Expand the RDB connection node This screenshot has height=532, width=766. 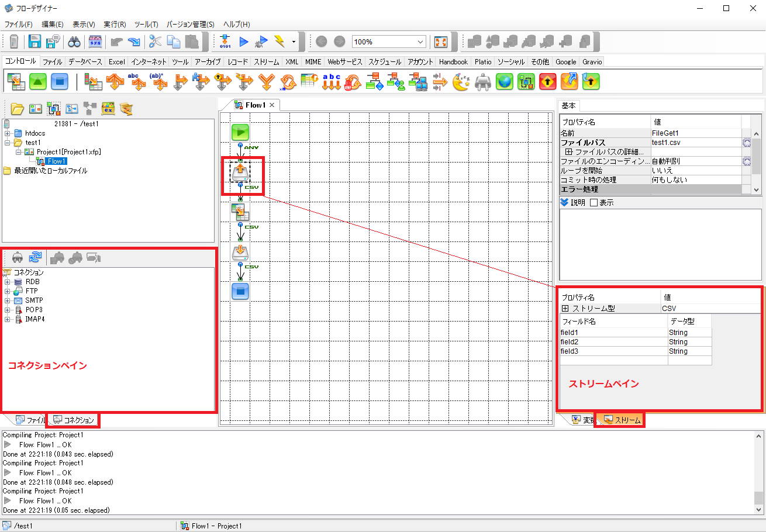7,282
